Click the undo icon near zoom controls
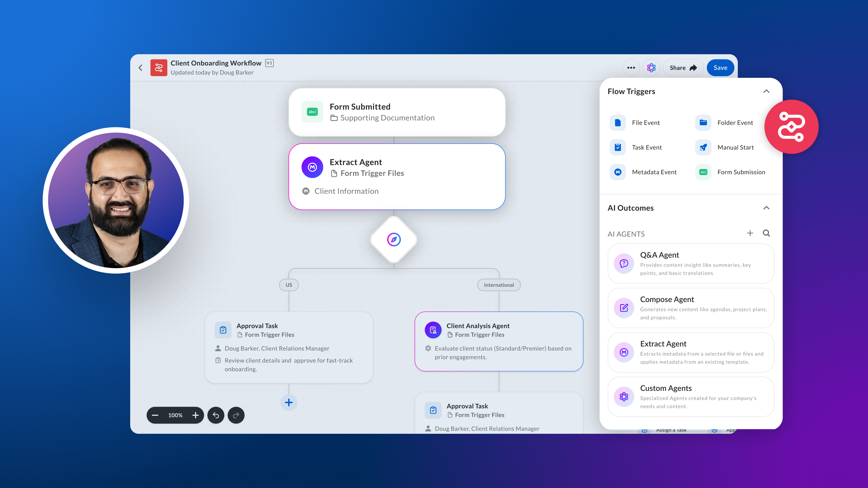Viewport: 868px width, 488px height. pyautogui.click(x=216, y=415)
